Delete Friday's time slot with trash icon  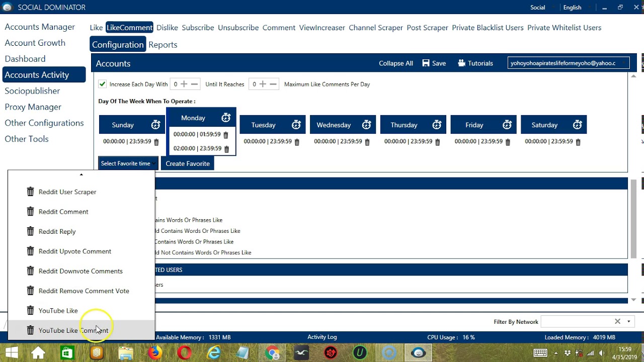click(x=508, y=142)
